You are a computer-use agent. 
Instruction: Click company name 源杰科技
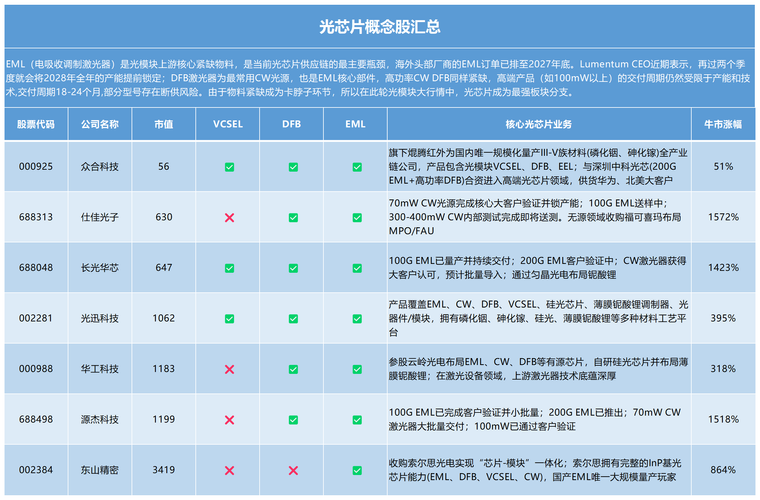(100, 419)
